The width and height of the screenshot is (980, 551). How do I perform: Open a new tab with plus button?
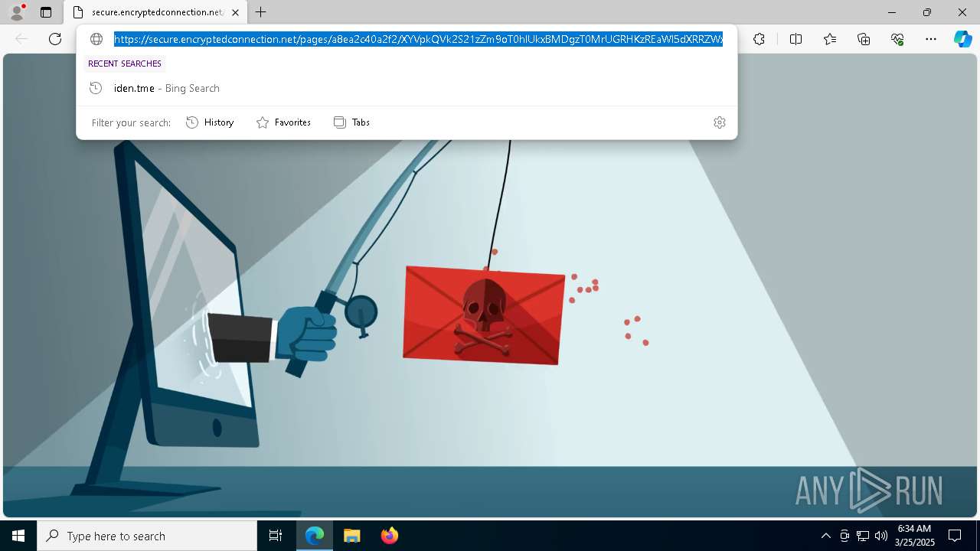point(261,12)
